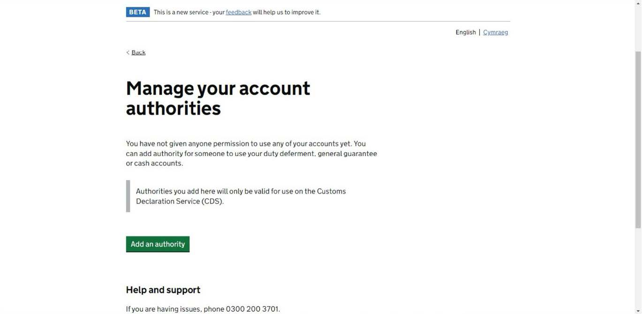
Task: Click the scrollbar down arrow
Action: [638, 311]
